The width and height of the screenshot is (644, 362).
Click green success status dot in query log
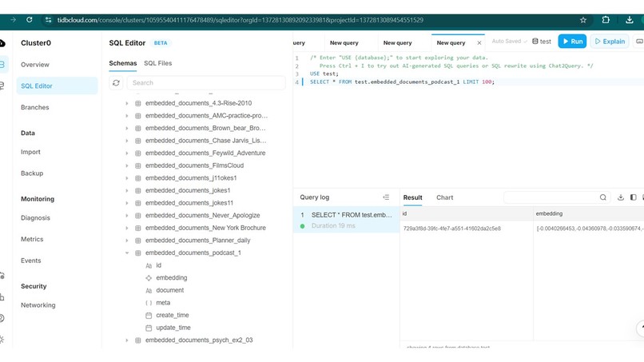pyautogui.click(x=302, y=226)
